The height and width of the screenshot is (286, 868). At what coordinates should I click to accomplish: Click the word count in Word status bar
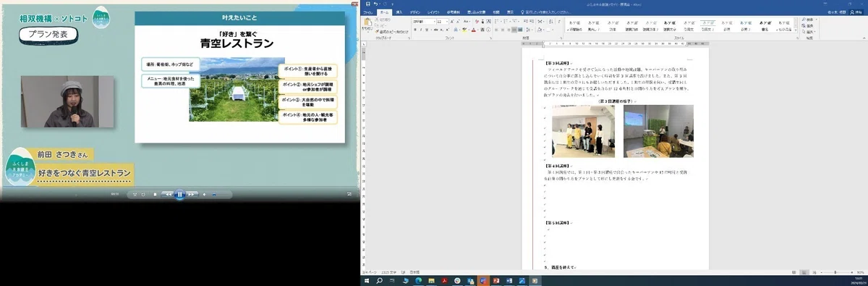tap(390, 272)
